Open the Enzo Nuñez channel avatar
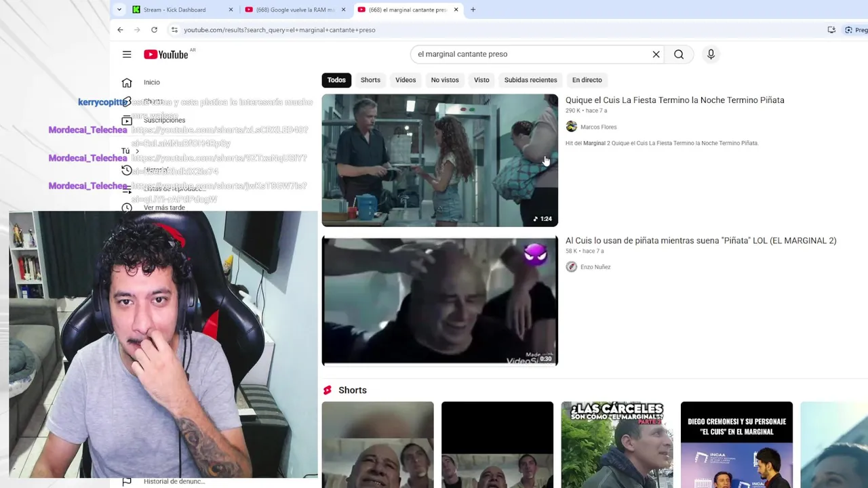Screen dimensions: 868x488 coord(572,267)
